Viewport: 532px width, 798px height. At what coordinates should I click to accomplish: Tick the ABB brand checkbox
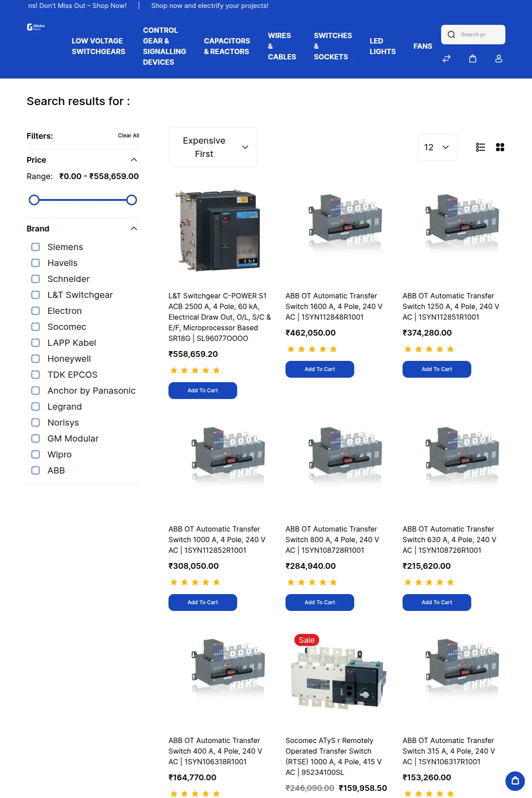(x=35, y=470)
